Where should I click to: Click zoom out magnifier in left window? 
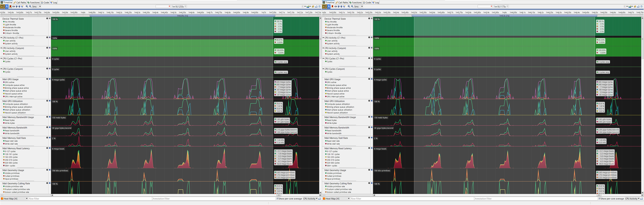(x=30, y=6)
